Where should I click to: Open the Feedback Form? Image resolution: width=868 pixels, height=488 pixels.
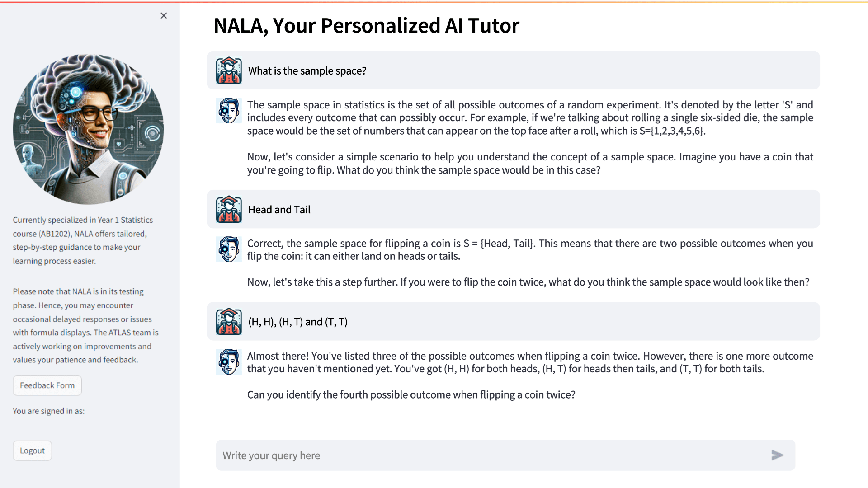pos(47,385)
